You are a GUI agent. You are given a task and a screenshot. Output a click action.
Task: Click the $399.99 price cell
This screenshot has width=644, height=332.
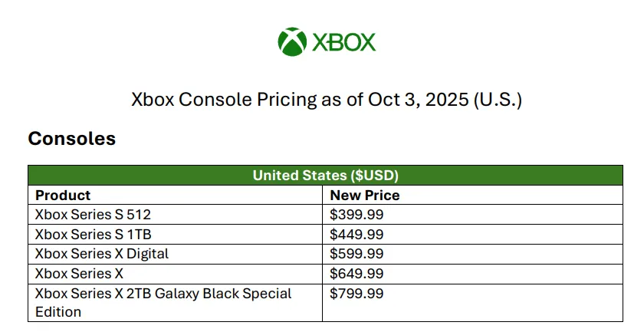(356, 214)
